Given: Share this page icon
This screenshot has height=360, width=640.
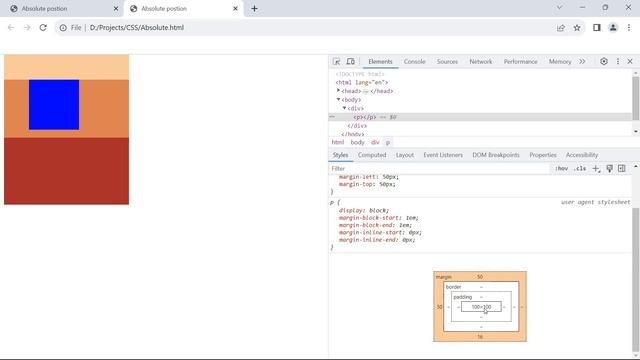Looking at the screenshot, I should pyautogui.click(x=561, y=28).
